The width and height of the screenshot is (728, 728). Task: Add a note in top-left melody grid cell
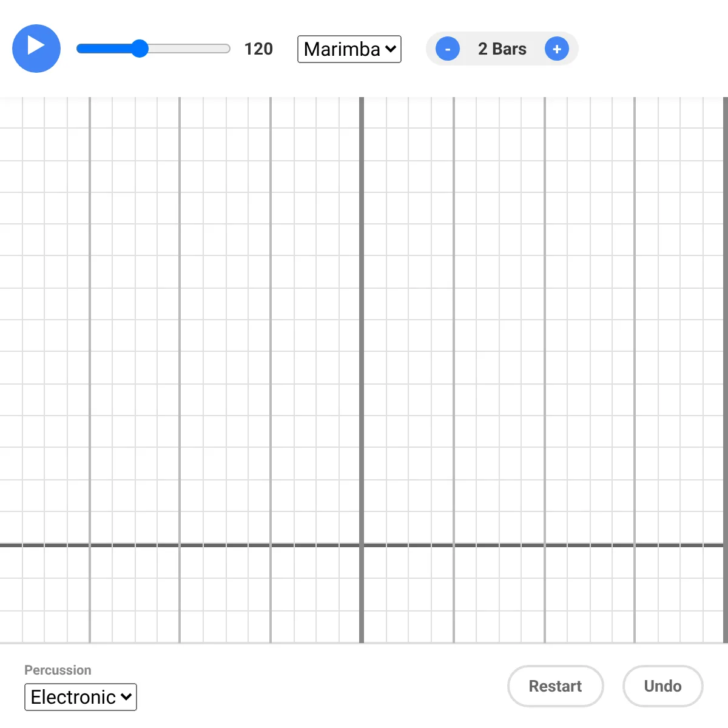(x=11, y=113)
